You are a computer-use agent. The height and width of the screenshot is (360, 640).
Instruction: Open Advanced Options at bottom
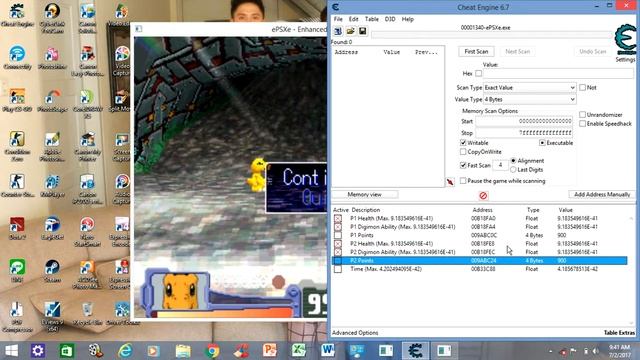(355, 333)
